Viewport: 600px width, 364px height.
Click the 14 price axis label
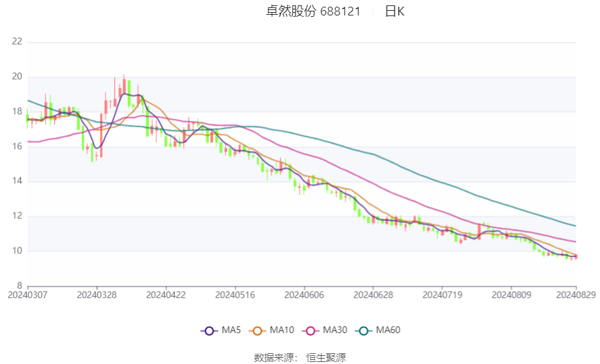coord(17,181)
